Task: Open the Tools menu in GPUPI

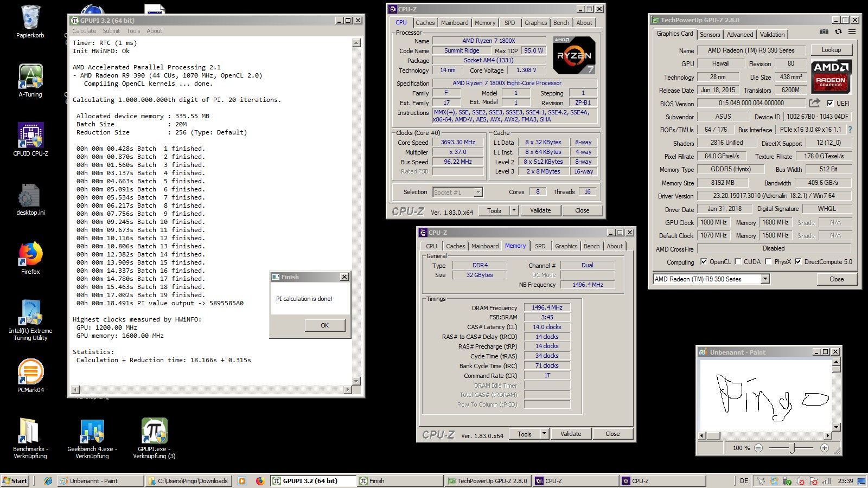Action: tap(133, 31)
